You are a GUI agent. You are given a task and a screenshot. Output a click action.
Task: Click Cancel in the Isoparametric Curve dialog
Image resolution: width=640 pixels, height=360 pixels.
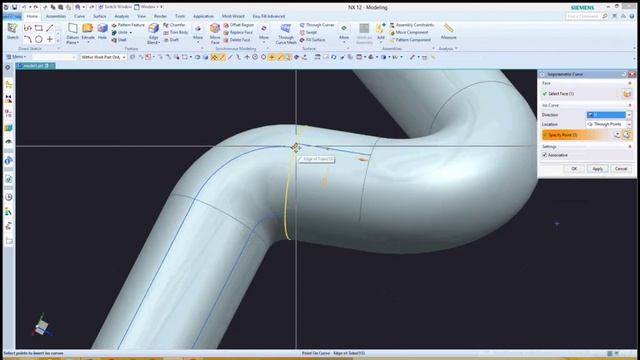click(x=621, y=169)
